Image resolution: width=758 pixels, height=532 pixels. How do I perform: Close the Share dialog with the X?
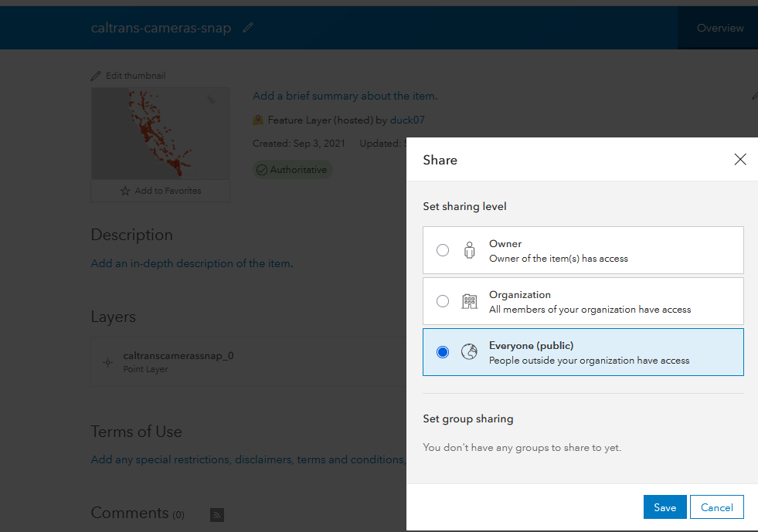[x=740, y=159]
